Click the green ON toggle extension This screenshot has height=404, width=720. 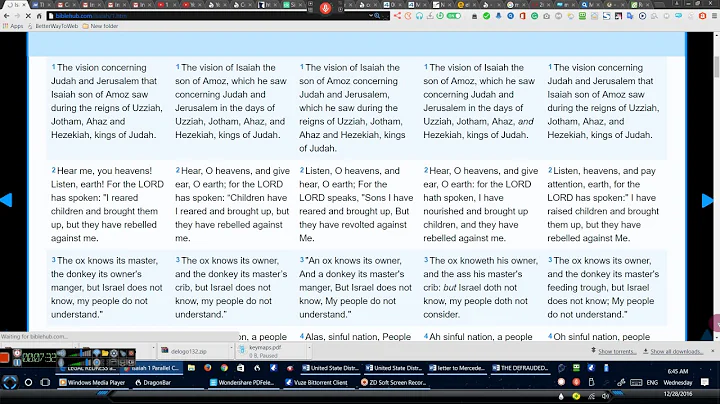(x=453, y=16)
